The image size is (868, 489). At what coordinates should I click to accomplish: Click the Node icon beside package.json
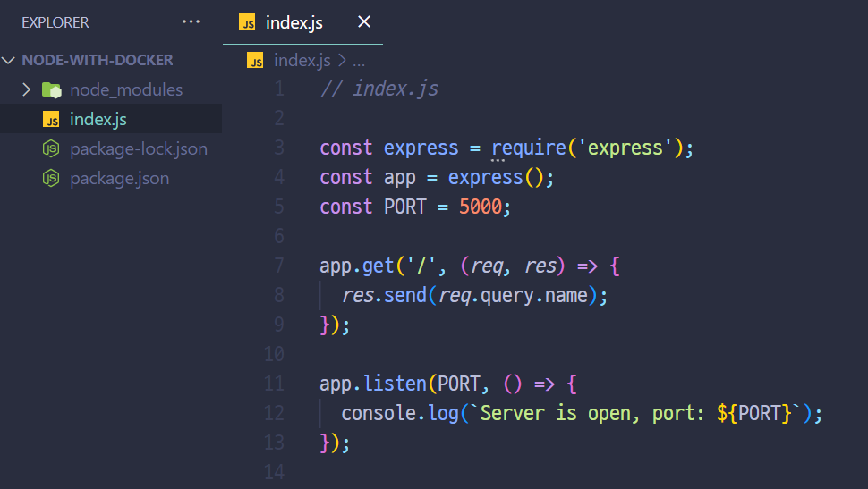(x=51, y=178)
